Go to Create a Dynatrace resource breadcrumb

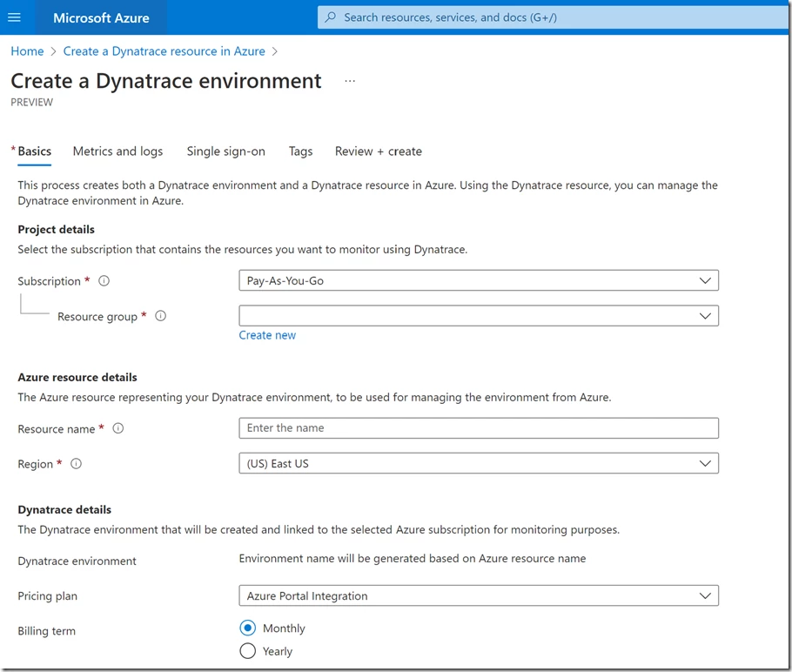[164, 51]
